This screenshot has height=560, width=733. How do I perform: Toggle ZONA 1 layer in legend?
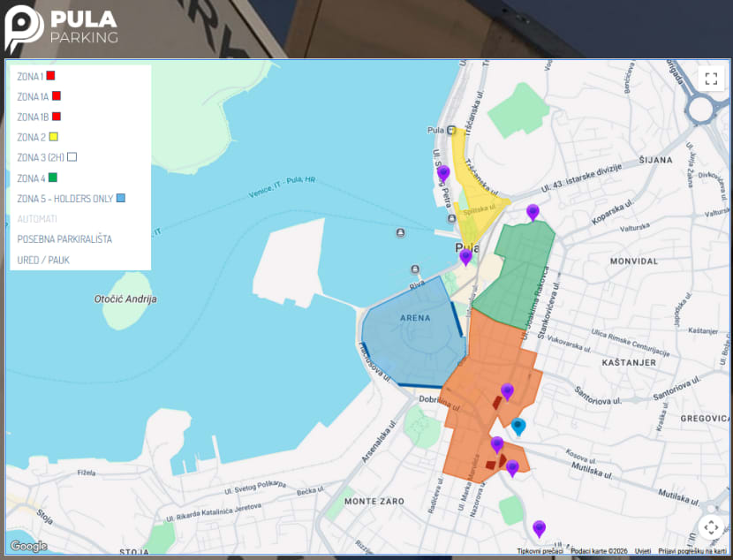point(35,77)
